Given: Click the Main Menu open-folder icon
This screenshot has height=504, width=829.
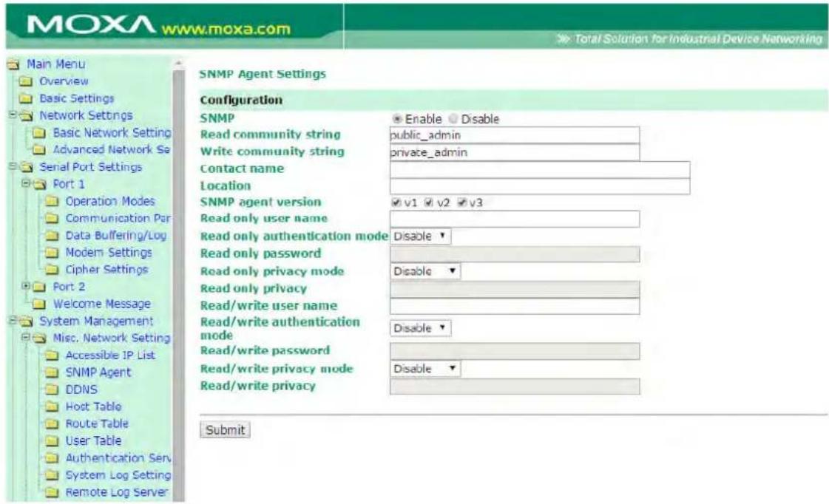Looking at the screenshot, I should pyautogui.click(x=13, y=64).
